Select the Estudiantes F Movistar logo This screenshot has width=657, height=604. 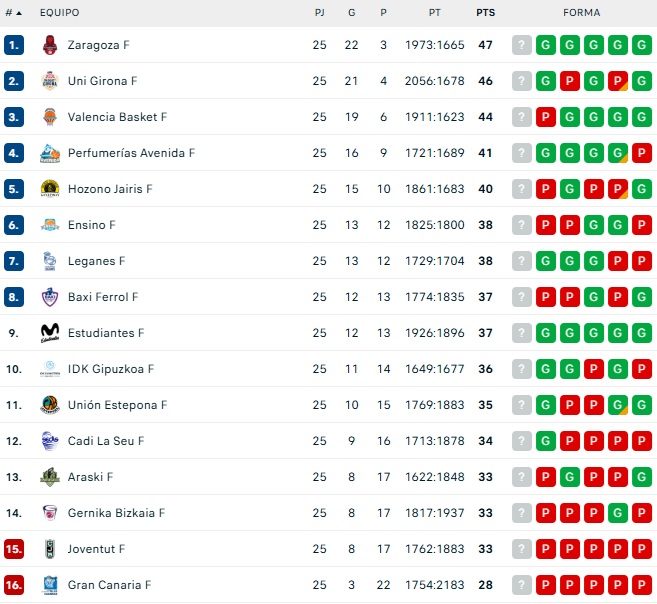50,333
